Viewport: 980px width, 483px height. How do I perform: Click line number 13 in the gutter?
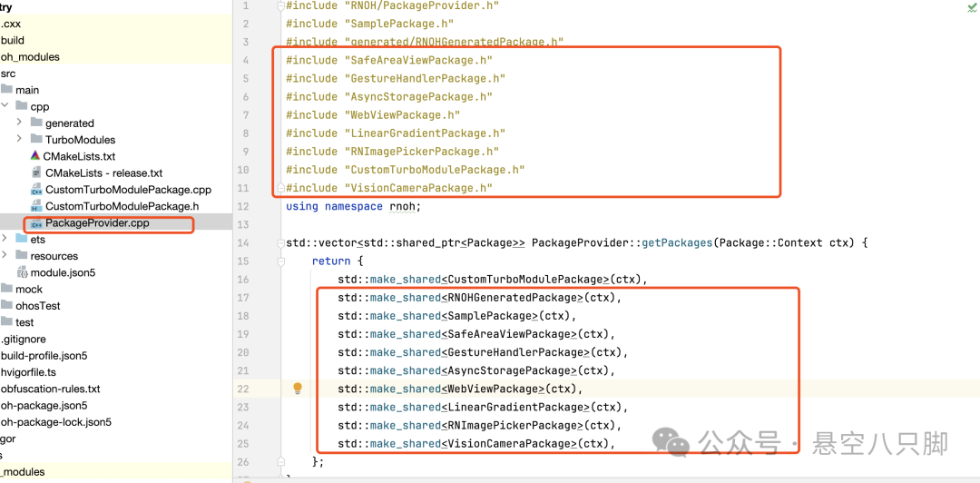tap(243, 224)
